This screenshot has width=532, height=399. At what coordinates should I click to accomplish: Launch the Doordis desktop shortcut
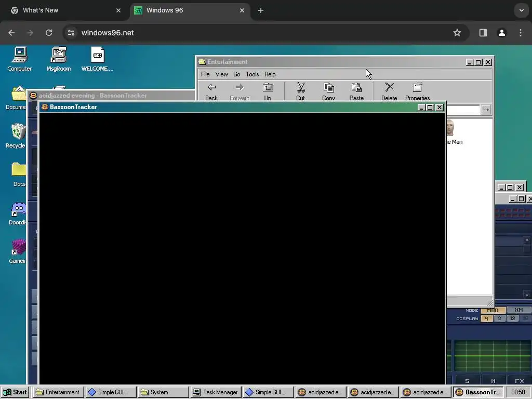click(18, 214)
